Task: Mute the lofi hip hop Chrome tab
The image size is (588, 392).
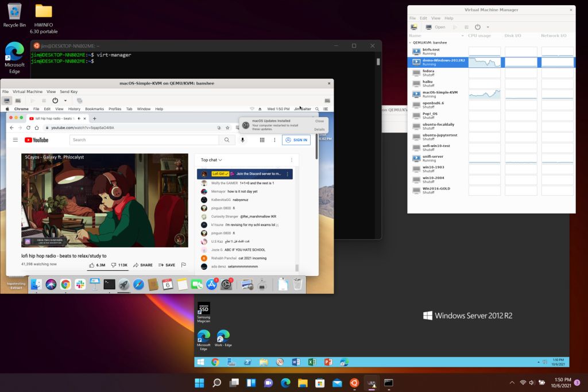Action: tap(79, 118)
